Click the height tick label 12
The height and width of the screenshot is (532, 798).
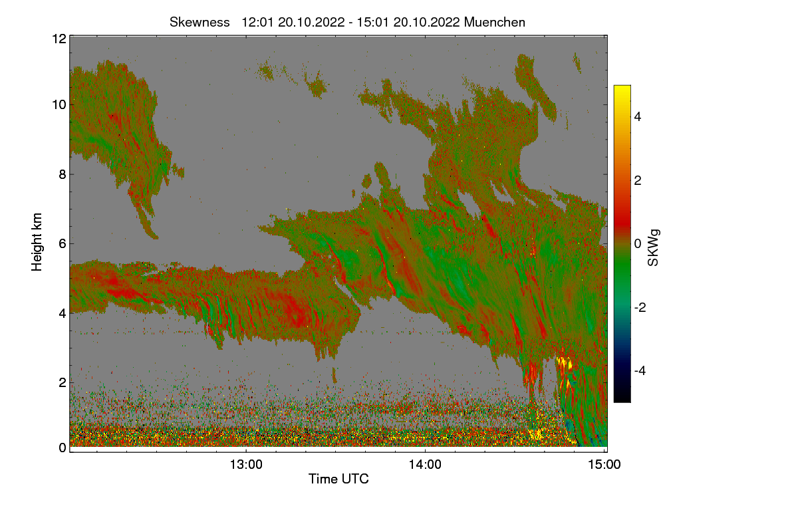[x=59, y=39]
